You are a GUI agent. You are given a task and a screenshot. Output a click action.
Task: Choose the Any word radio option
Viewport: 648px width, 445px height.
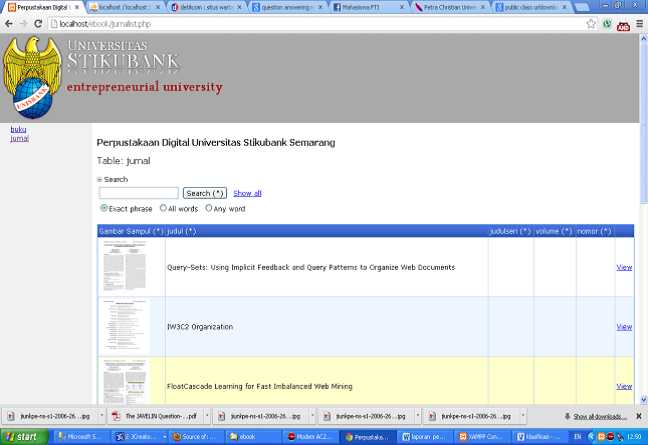pos(208,209)
